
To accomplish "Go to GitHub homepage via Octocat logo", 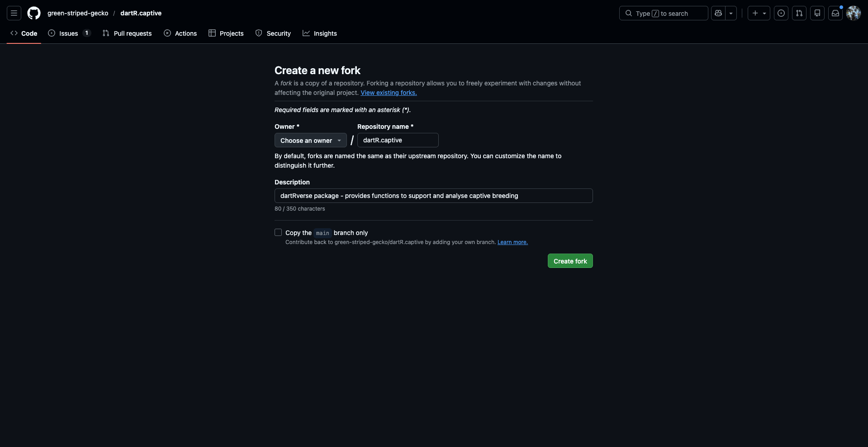I will (x=34, y=13).
